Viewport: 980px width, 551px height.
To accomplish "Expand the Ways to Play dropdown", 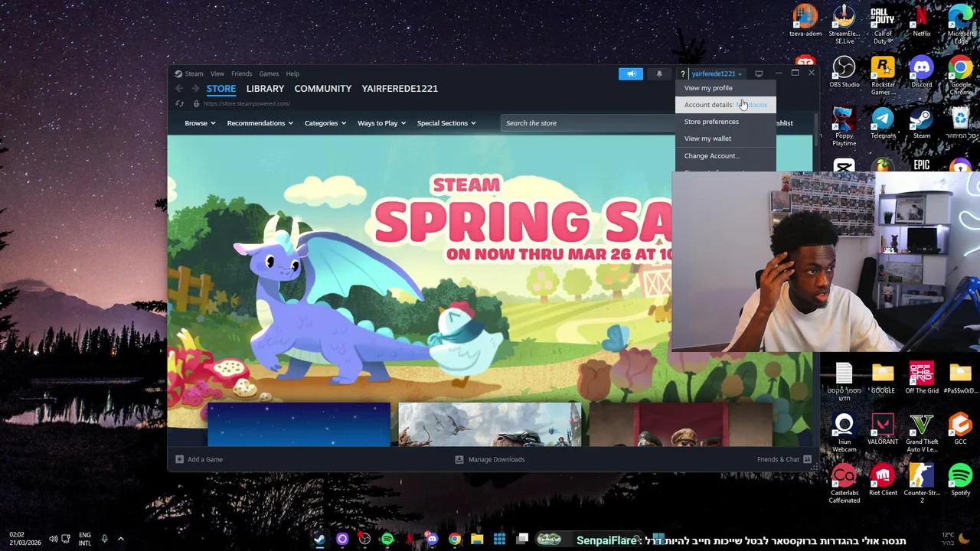I will [381, 123].
